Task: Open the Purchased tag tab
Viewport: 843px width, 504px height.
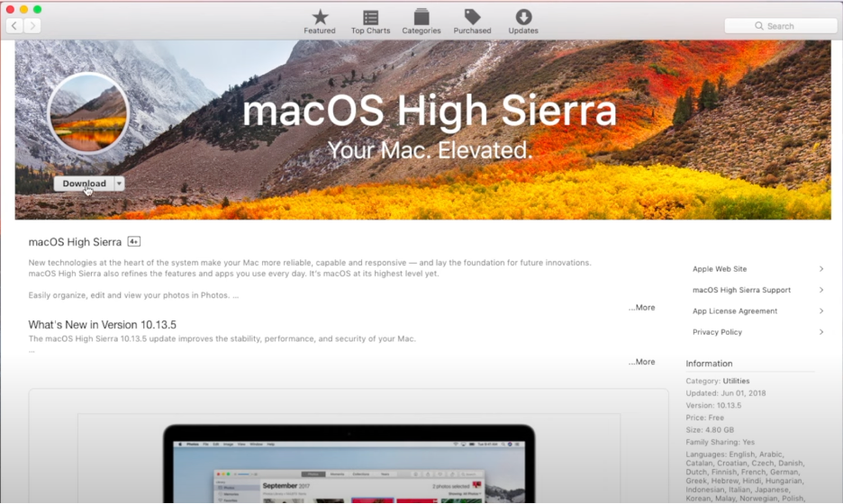Action: (x=472, y=22)
